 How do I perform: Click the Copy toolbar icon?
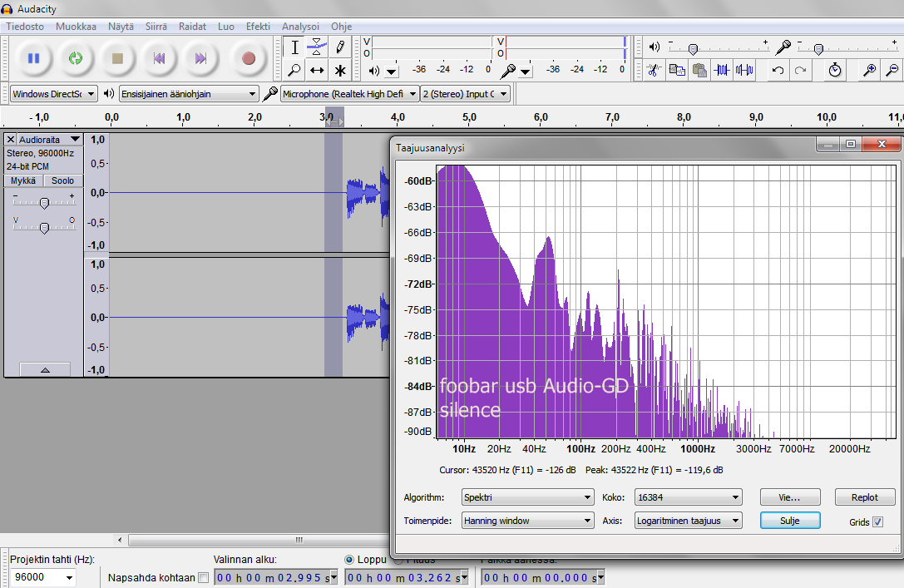click(677, 71)
